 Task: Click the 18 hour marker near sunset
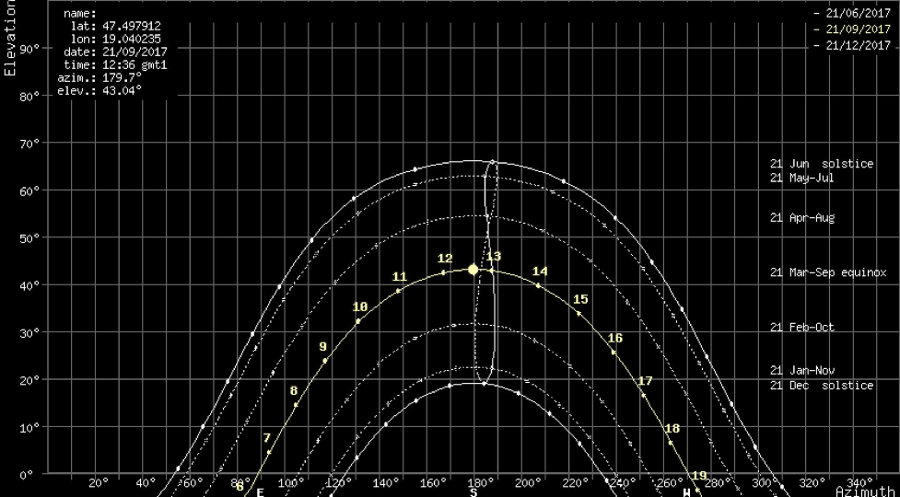click(672, 429)
